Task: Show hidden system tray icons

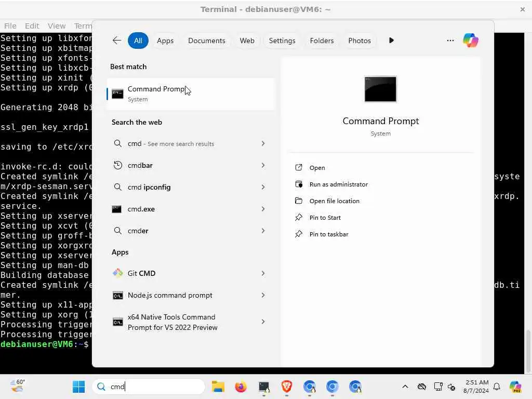Action: 405,387
